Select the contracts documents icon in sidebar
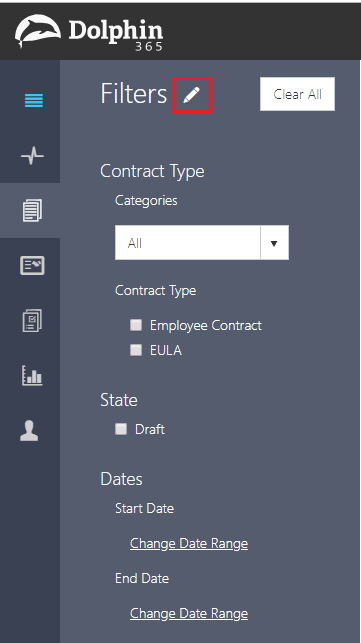 pyautogui.click(x=32, y=210)
